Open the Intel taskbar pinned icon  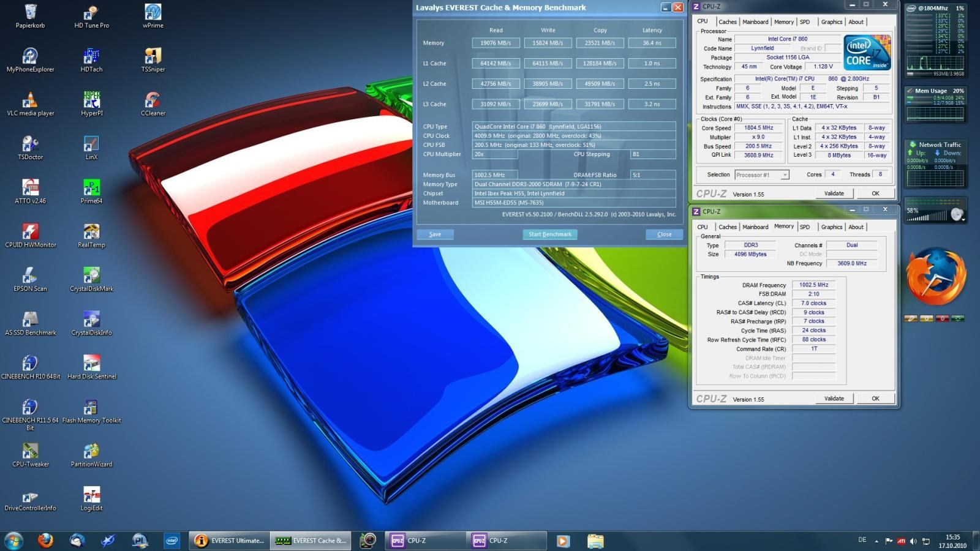coord(172,541)
